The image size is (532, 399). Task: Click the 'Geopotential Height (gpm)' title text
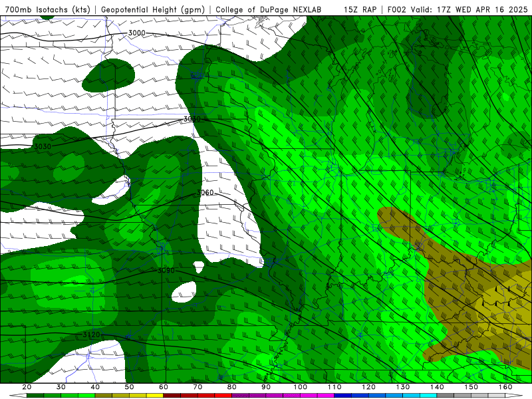coord(153,9)
